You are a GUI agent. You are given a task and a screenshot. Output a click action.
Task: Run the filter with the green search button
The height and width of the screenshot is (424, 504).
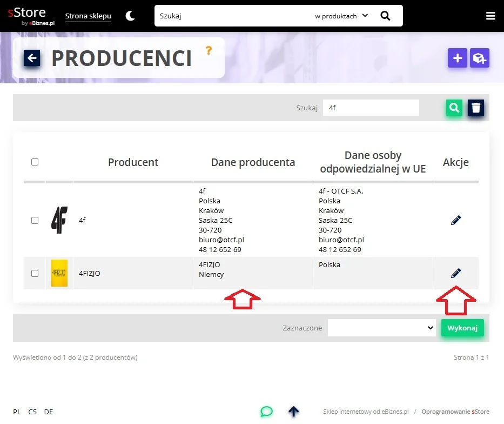(454, 108)
